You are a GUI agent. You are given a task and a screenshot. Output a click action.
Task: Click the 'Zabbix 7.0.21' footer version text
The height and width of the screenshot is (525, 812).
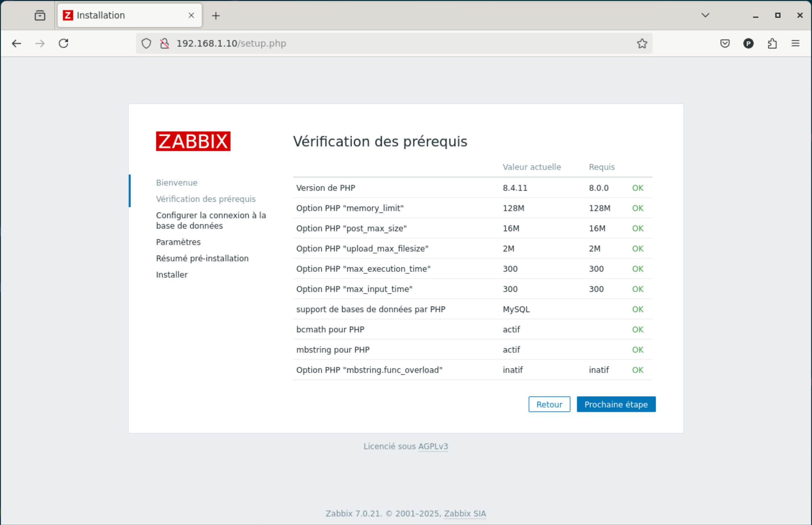353,513
